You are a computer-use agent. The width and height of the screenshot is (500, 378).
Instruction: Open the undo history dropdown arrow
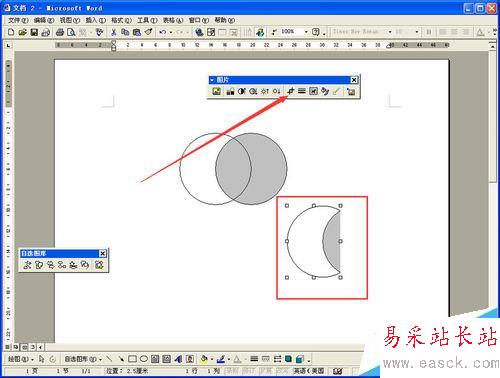(x=171, y=32)
